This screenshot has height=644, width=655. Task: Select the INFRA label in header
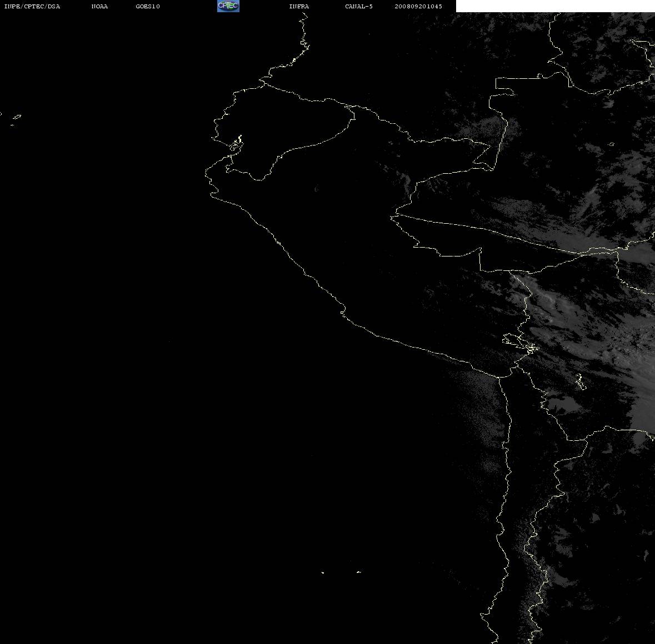[x=299, y=6]
